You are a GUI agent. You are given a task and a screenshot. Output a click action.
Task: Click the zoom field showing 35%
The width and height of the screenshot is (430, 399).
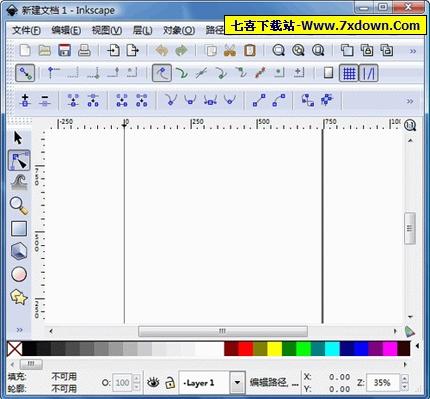point(383,383)
